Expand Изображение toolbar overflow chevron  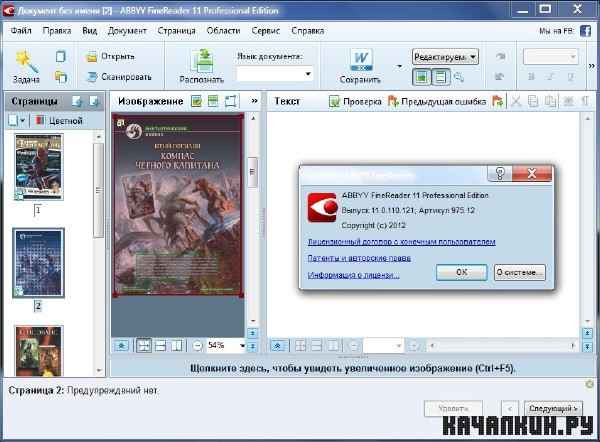point(254,101)
